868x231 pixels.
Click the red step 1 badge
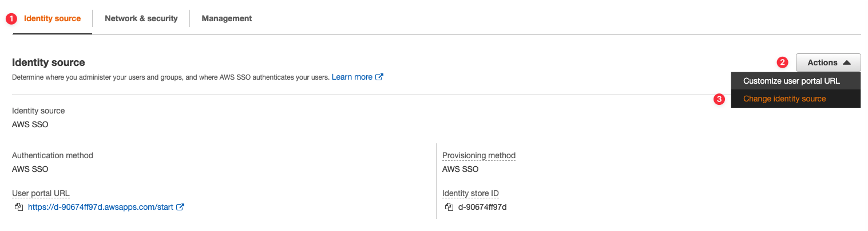point(11,18)
